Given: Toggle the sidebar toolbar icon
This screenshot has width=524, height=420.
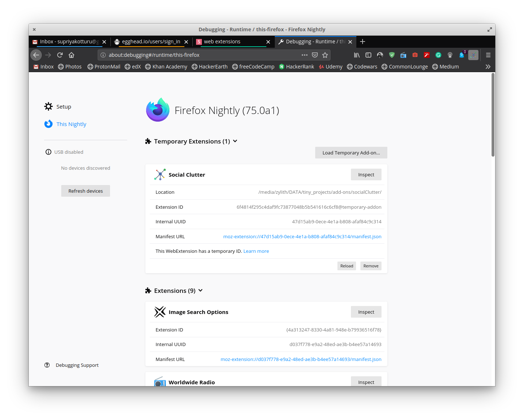Looking at the screenshot, I should click(368, 55).
